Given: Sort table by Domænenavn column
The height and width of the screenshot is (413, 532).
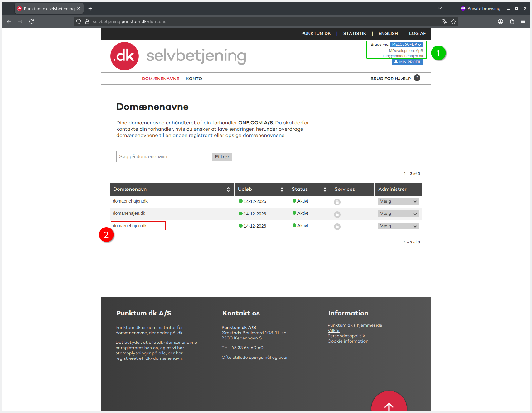Looking at the screenshot, I should (228, 190).
